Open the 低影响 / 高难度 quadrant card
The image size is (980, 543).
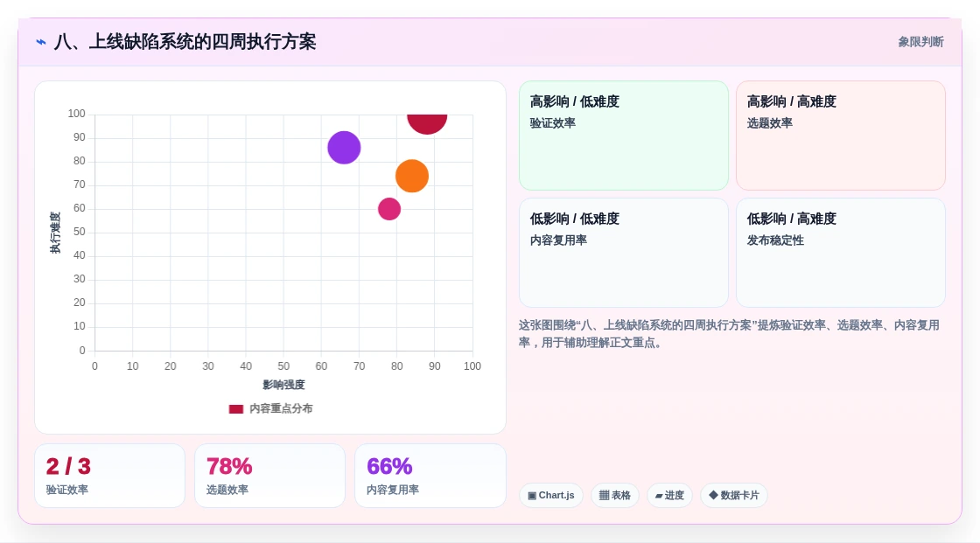[841, 253]
